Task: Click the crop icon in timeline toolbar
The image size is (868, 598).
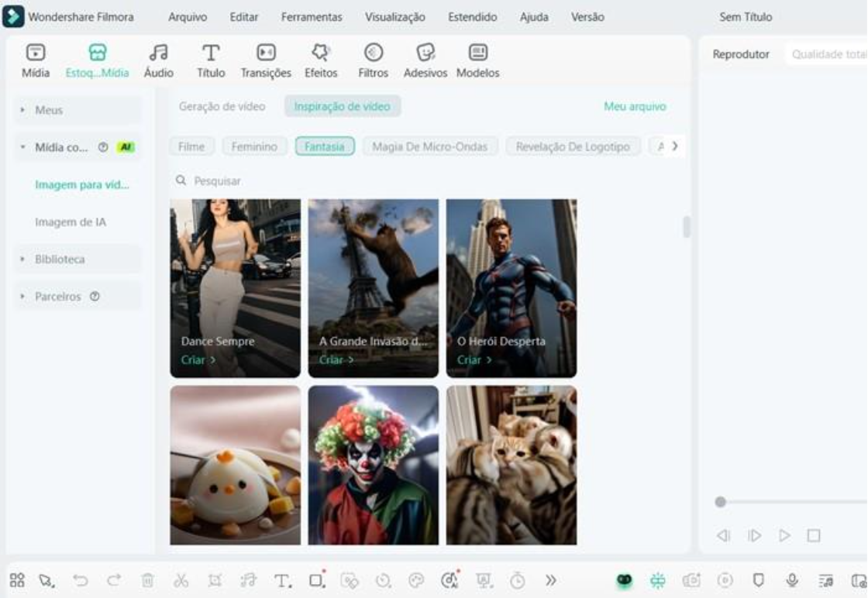Action: coord(215,580)
